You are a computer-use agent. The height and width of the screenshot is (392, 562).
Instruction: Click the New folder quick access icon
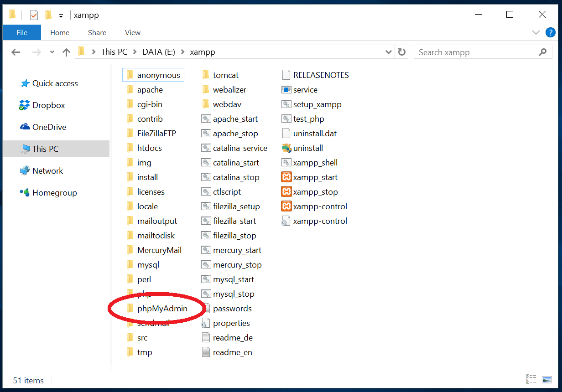coord(48,15)
